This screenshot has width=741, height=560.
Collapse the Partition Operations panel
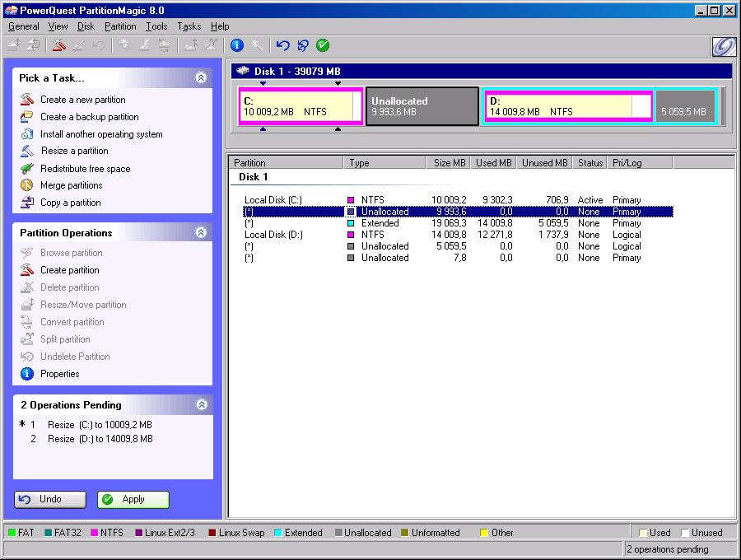coord(201,232)
